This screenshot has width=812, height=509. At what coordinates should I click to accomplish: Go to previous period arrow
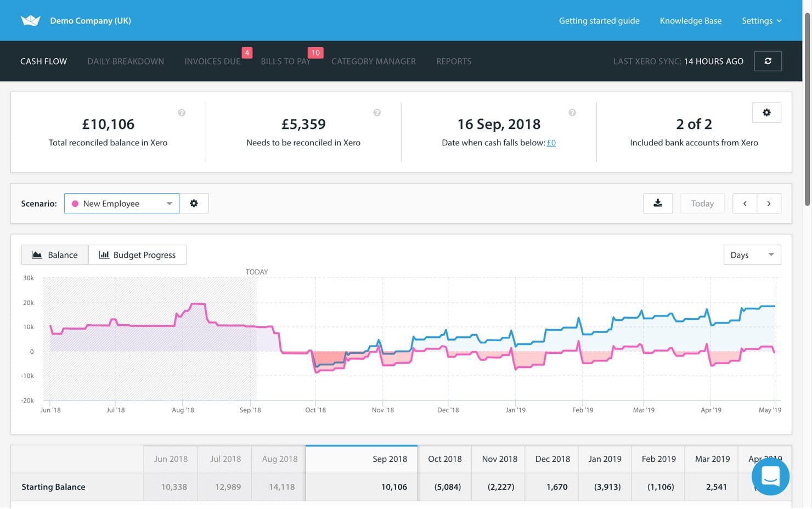(745, 203)
